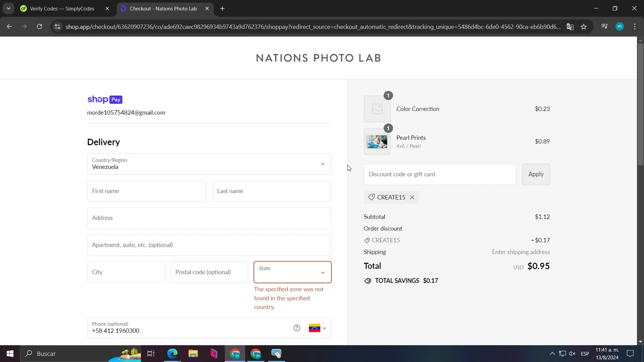644x362 pixels.
Task: Click the Shop Pay logo
Action: pyautogui.click(x=105, y=100)
